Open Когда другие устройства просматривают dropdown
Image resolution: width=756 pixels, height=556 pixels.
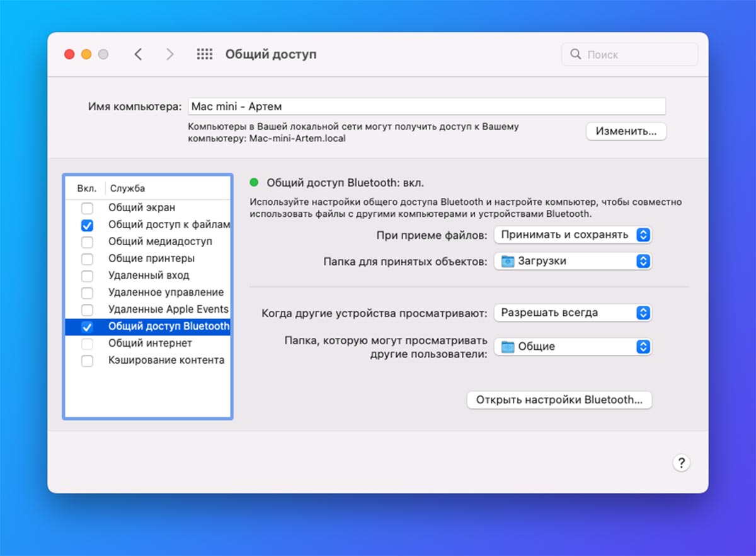[572, 313]
